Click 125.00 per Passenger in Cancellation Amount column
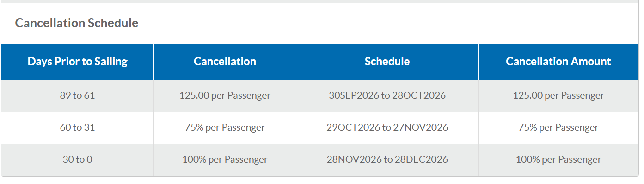Screen dimensions: 644x184 558,96
